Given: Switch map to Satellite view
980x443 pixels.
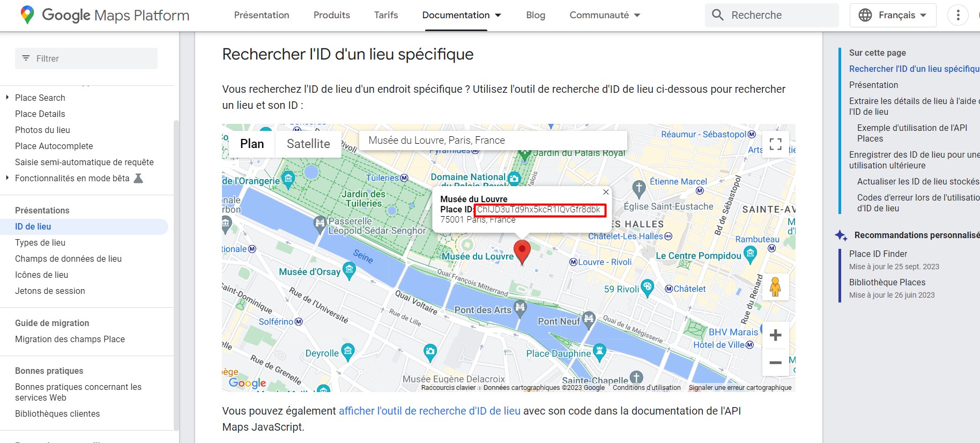Looking at the screenshot, I should (308, 144).
